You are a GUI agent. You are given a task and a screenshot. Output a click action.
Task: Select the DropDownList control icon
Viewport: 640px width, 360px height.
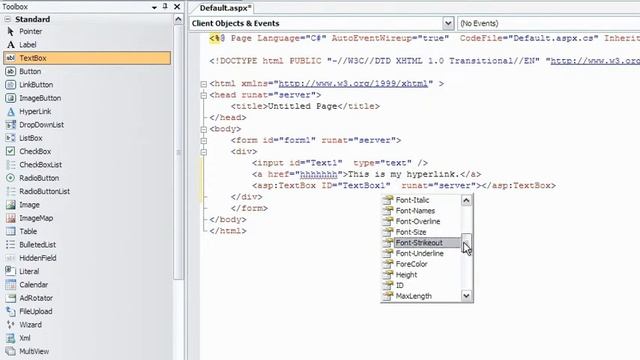click(x=11, y=125)
